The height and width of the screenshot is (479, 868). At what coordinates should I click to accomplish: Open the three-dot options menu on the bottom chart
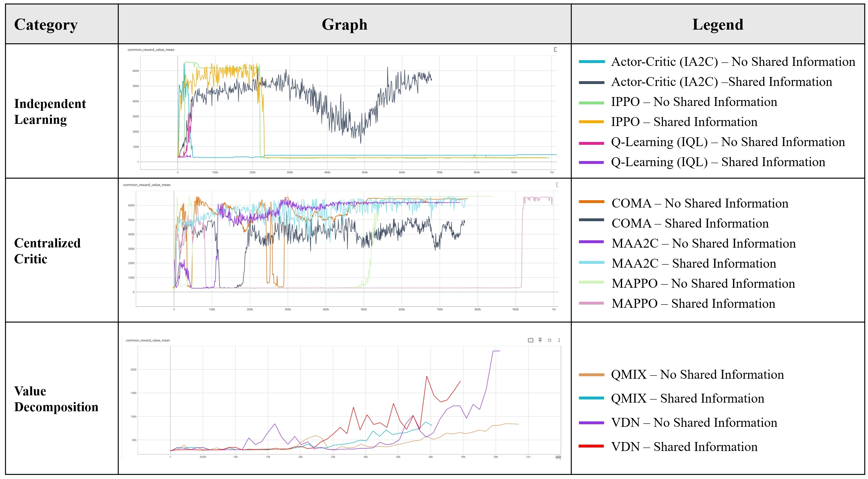coord(560,340)
